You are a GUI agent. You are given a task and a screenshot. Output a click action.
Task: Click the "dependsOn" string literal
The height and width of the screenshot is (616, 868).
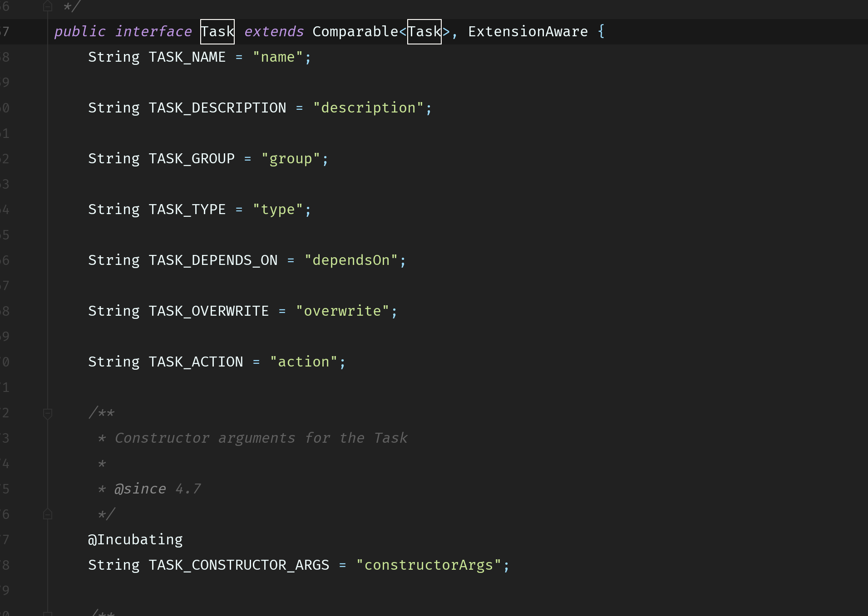click(351, 260)
